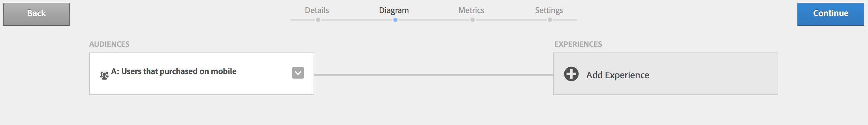The image size is (868, 125).
Task: Click the EXPERIENCES section heading
Action: (x=578, y=44)
